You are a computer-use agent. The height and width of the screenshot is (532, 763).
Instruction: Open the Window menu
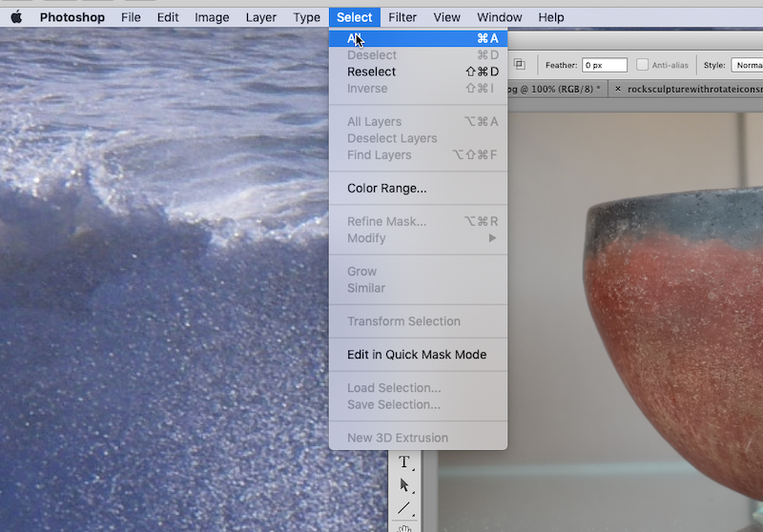[x=499, y=17]
